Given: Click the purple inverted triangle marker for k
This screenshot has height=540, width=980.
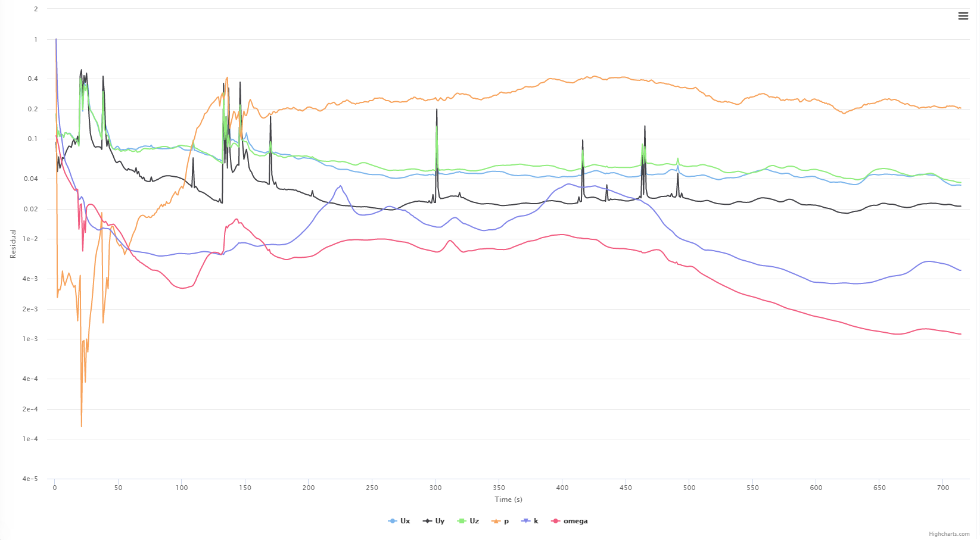Looking at the screenshot, I should click(525, 521).
